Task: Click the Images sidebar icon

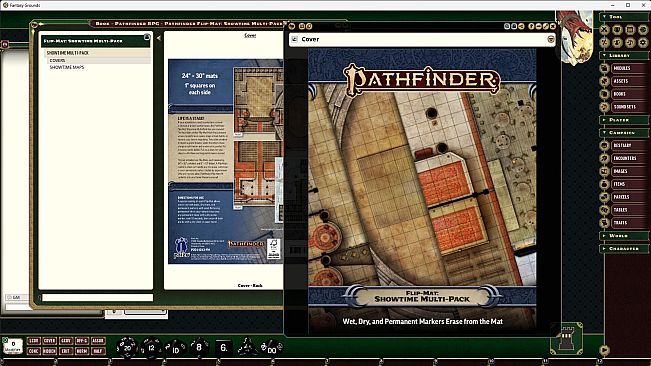Action: click(604, 171)
